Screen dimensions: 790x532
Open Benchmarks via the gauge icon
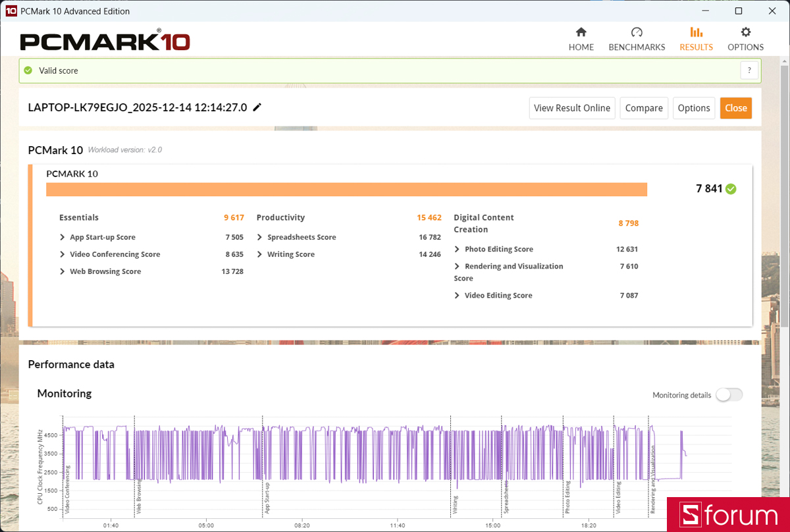click(x=636, y=32)
